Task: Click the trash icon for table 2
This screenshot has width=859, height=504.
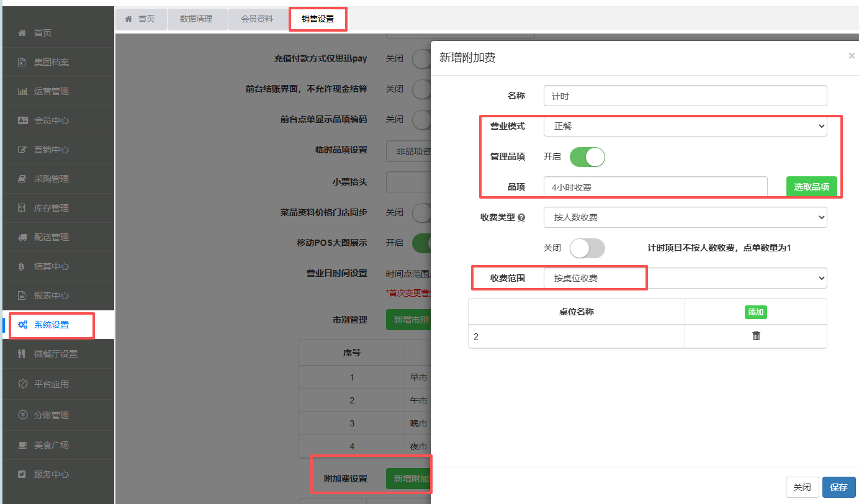Action: click(756, 336)
